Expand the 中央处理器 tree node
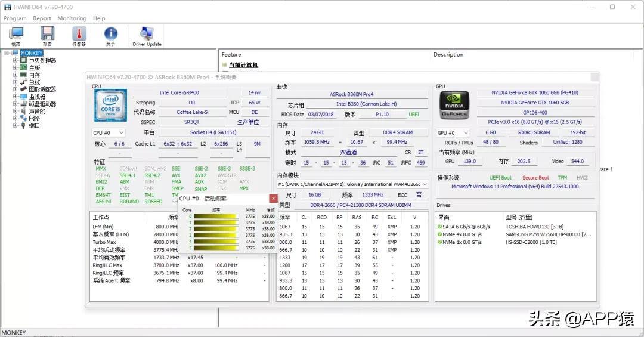 16,61
